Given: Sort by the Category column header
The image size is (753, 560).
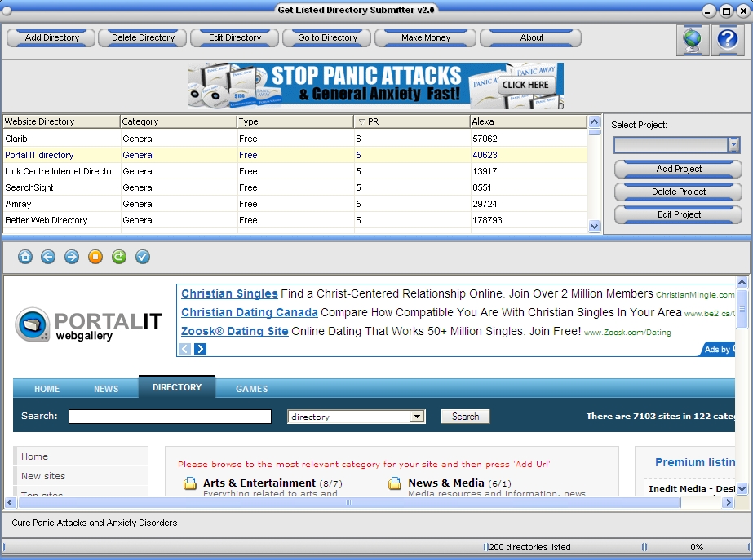Looking at the screenshot, I should pyautogui.click(x=178, y=122).
